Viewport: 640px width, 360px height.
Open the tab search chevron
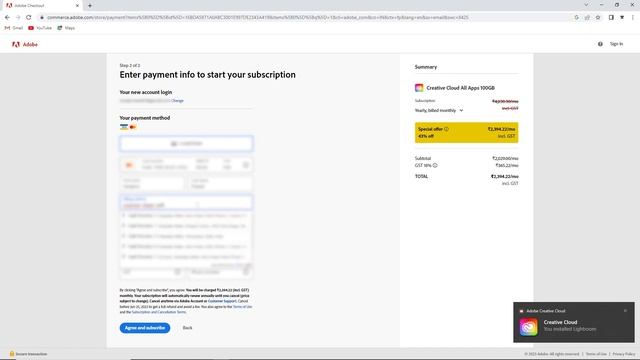pyautogui.click(x=586, y=5)
